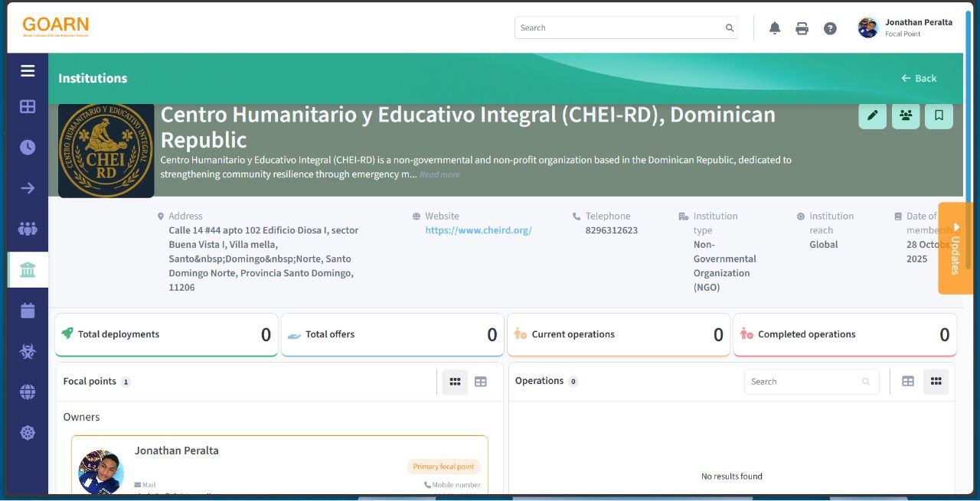
Task: Click the print icon in the header
Action: click(x=802, y=28)
